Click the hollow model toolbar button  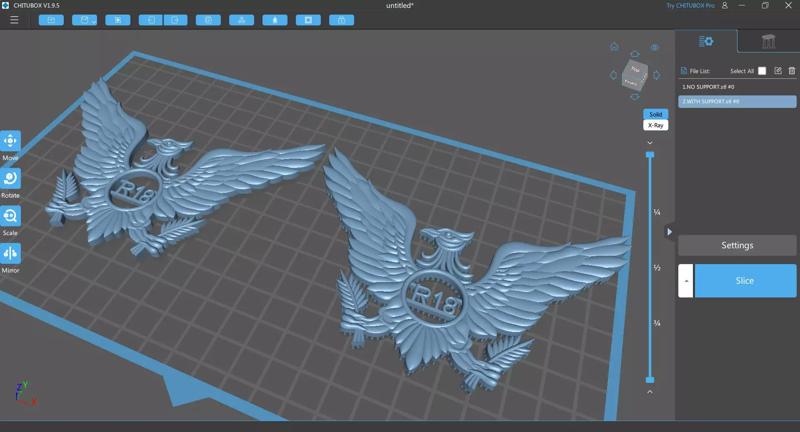[275, 20]
